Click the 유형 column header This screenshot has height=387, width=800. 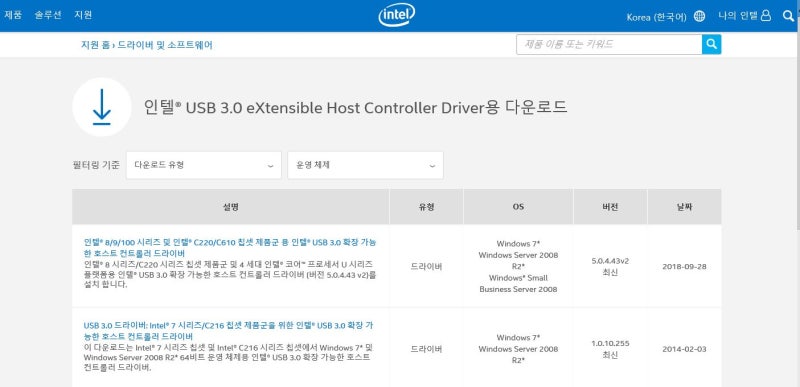[x=426, y=207]
